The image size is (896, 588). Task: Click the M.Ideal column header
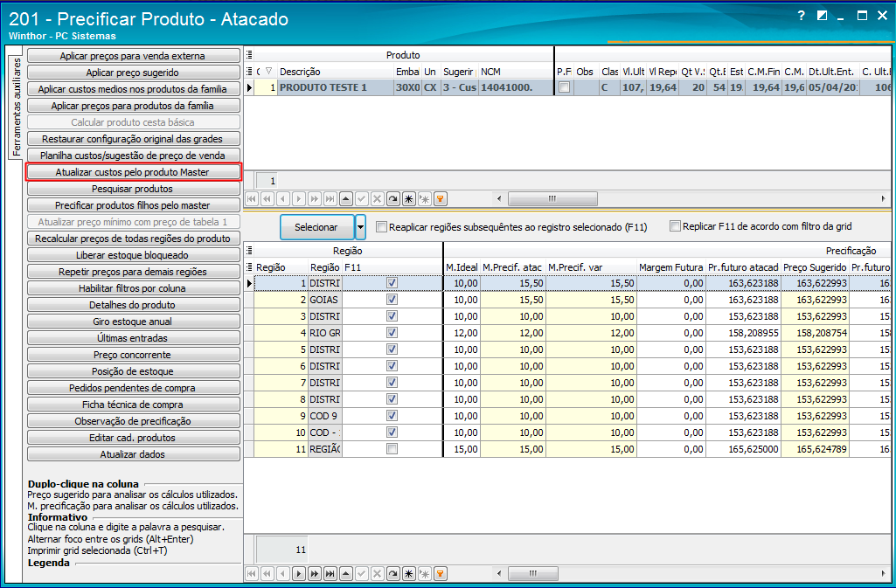click(462, 267)
